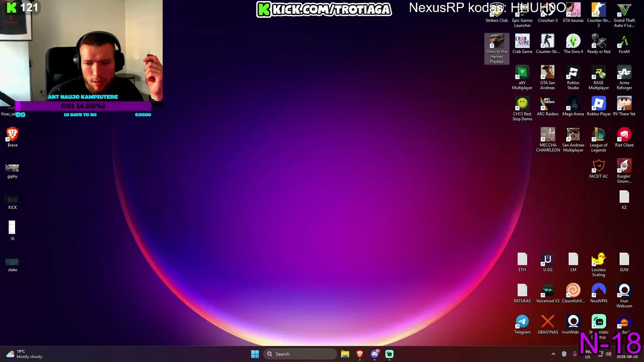Screen dimensions: 644x362
Task: Select the UBAGYNAS desktop icon
Action: [x=548, y=325]
